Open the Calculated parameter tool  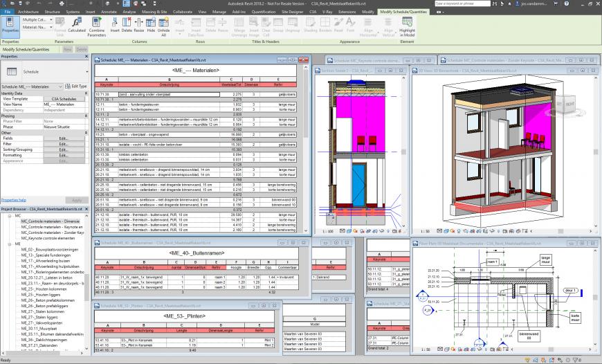pos(77,26)
